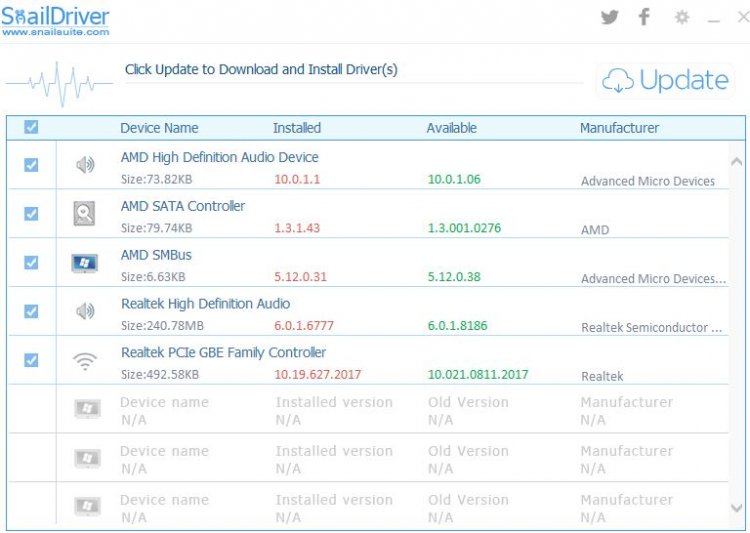The image size is (750, 533).
Task: Click the Update button
Action: pyautogui.click(x=665, y=81)
